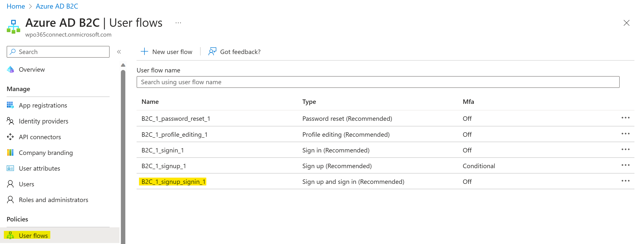Sort by the Type column header
This screenshot has height=244, width=644.
309,102
